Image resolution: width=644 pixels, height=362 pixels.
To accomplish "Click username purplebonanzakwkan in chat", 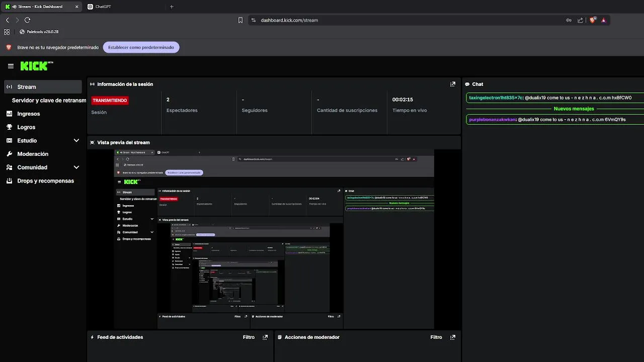I will [492, 120].
